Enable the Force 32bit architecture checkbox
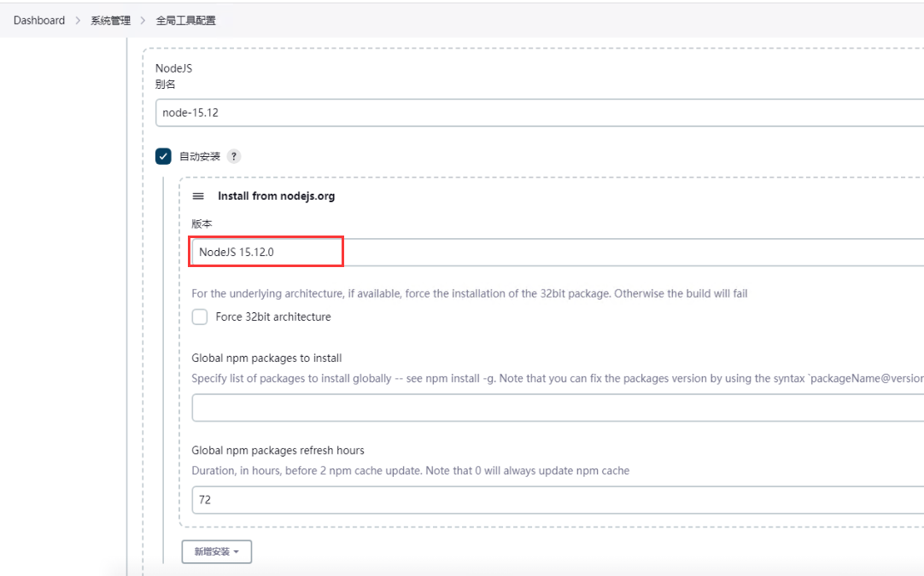The width and height of the screenshot is (924, 576). pos(200,317)
